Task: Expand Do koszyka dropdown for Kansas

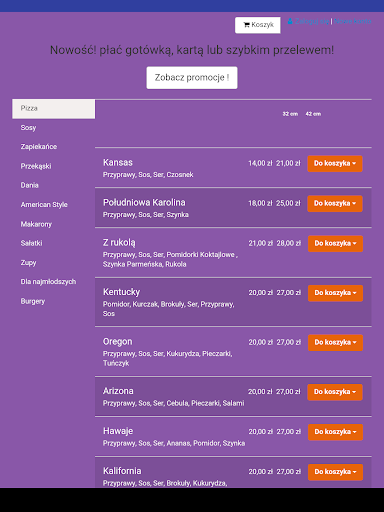Action: pyautogui.click(x=335, y=164)
